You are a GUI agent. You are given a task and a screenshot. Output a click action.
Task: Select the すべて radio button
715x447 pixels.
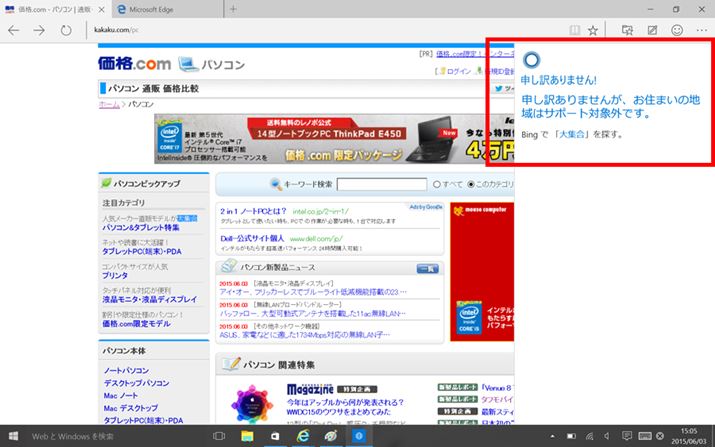[436, 184]
